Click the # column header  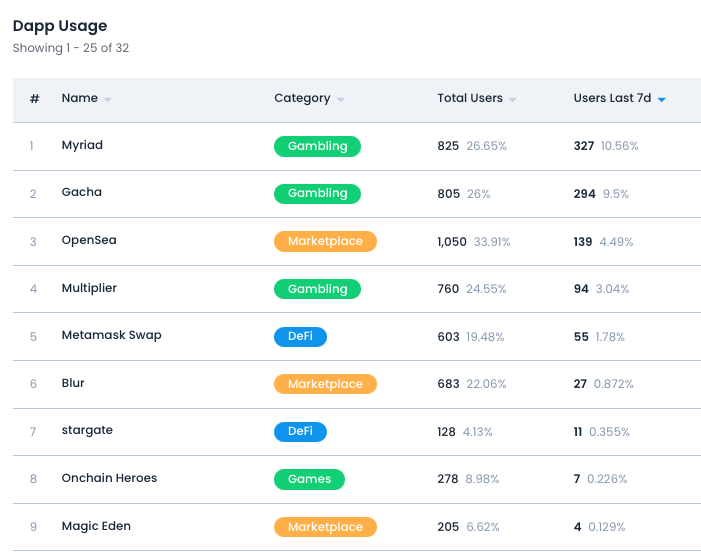click(34, 98)
